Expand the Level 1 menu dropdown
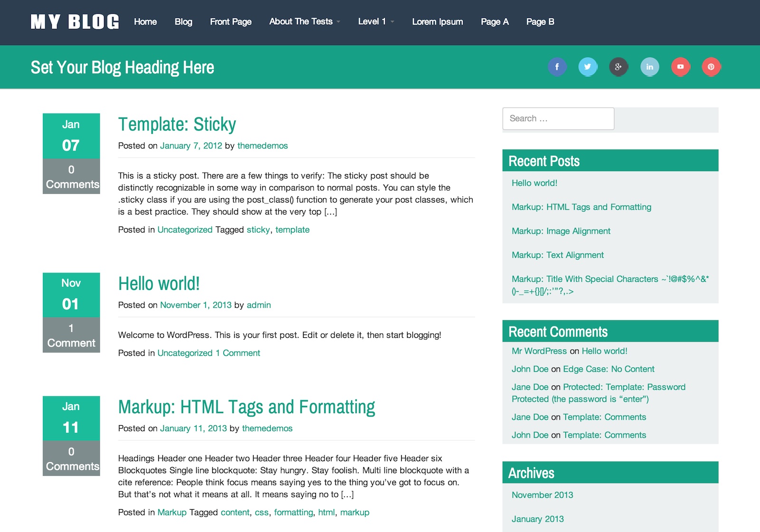 pyautogui.click(x=376, y=22)
